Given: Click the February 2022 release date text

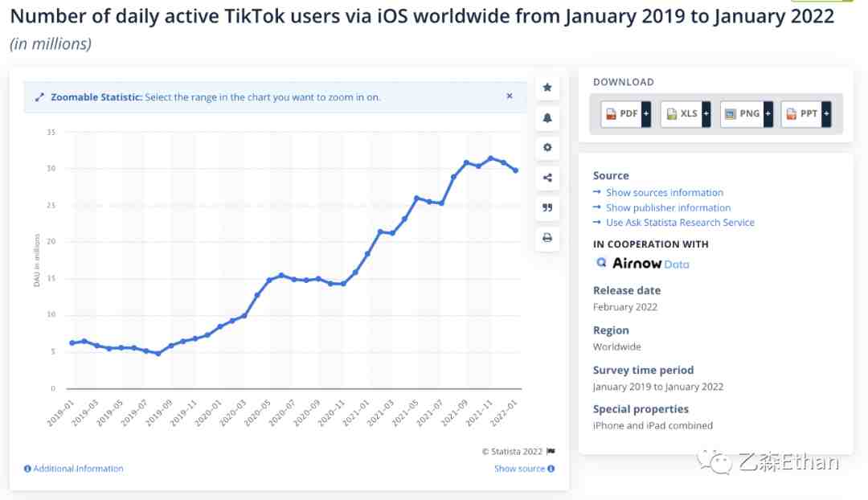Looking at the screenshot, I should click(x=625, y=307).
